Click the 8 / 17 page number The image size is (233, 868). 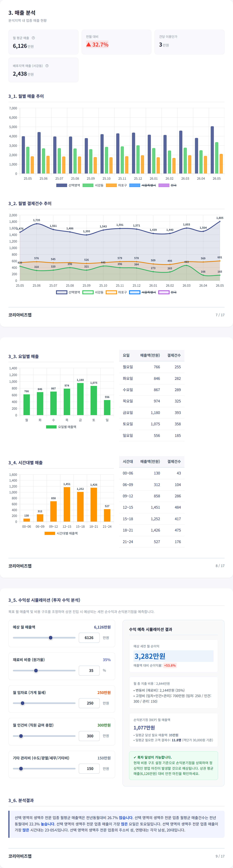220,566
